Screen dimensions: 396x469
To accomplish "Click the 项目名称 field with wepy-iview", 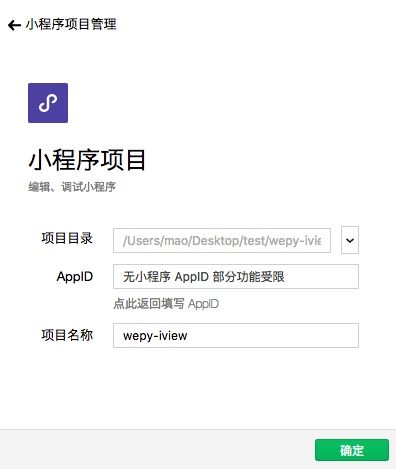I will tap(236, 335).
